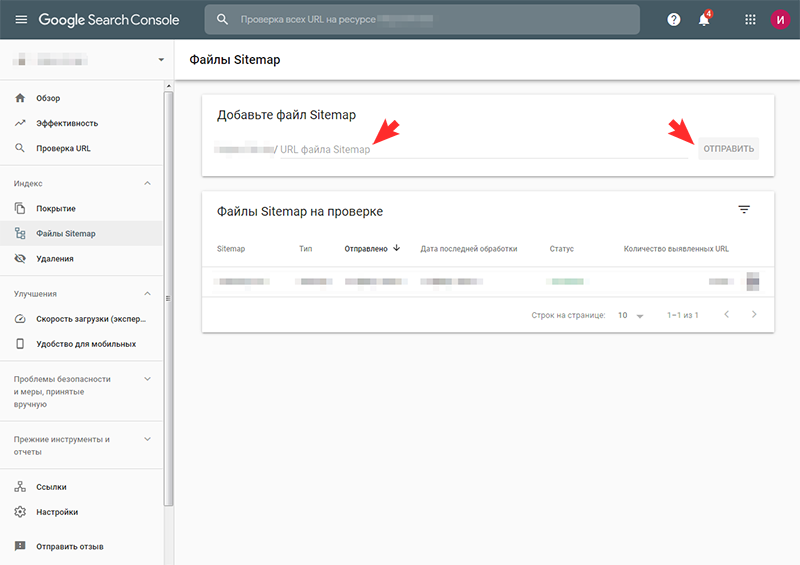Viewport: 800px width, 565px height.
Task: Click the user account avatar
Action: (x=779, y=19)
